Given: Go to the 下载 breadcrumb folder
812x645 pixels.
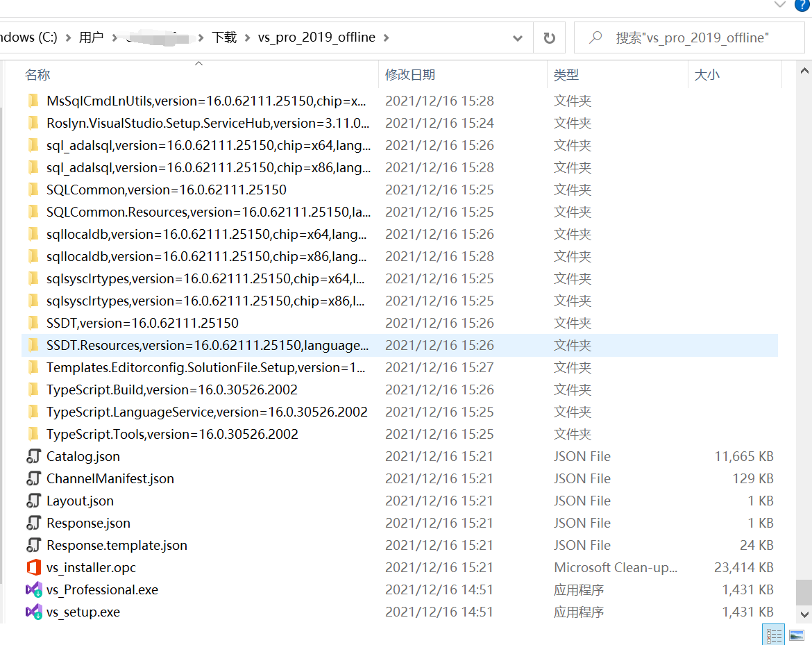Looking at the screenshot, I should 224,37.
